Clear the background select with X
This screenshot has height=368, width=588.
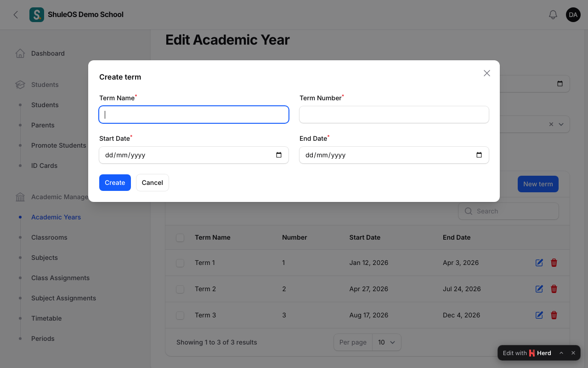point(551,124)
